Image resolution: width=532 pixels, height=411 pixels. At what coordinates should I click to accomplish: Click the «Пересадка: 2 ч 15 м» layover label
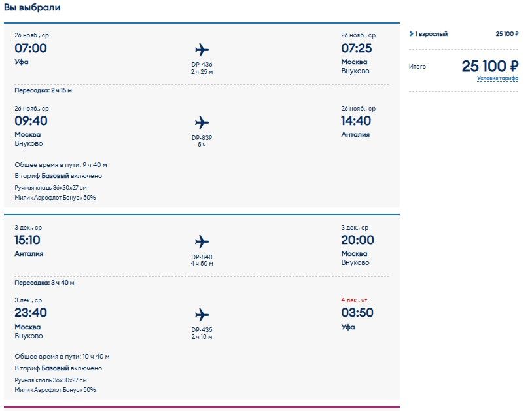(43, 90)
